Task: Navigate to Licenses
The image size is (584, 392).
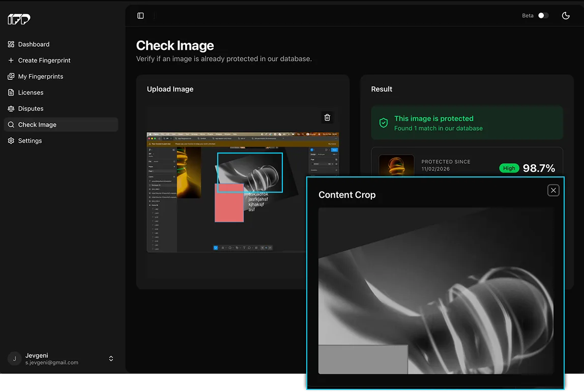Action: pos(61,93)
